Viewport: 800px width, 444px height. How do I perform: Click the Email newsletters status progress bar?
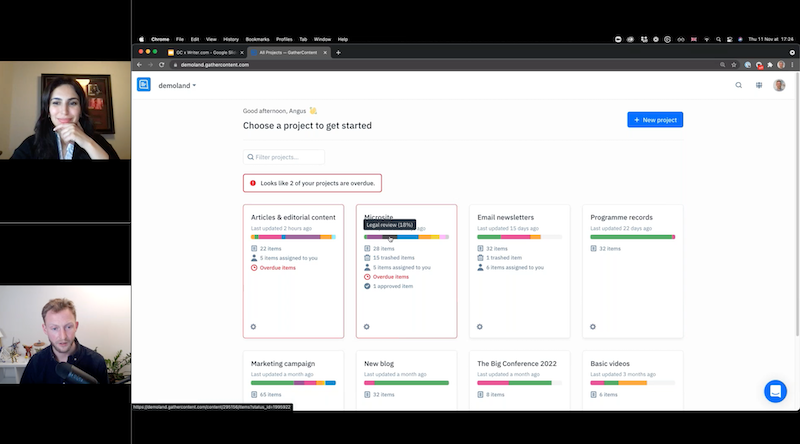(x=519, y=237)
